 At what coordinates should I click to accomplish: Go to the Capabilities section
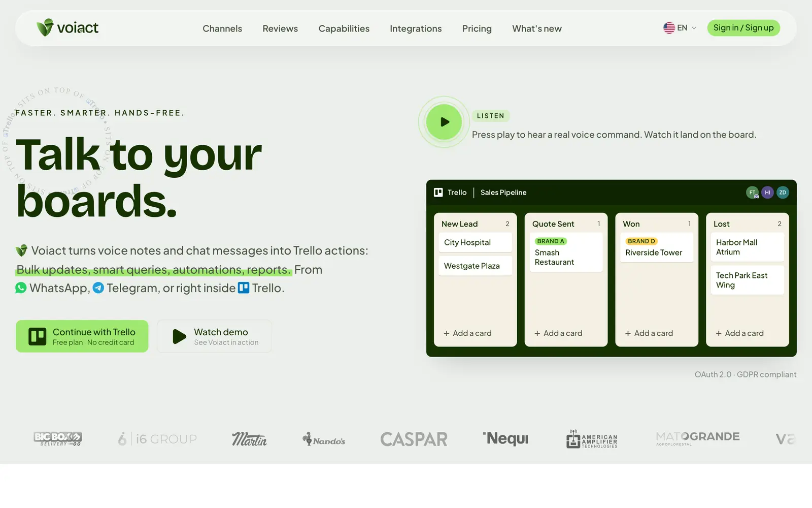[344, 28]
